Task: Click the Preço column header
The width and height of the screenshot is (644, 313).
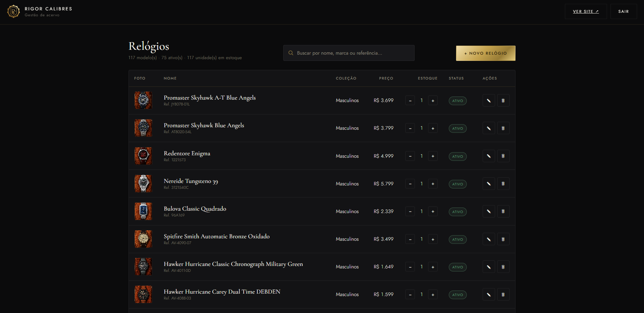Action: [x=386, y=78]
